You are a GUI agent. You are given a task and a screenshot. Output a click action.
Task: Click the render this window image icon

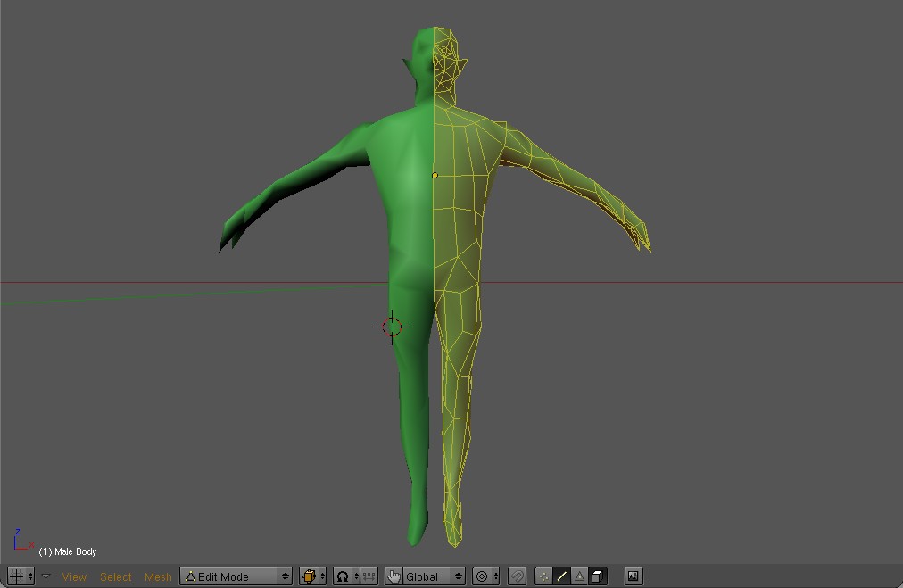634,576
